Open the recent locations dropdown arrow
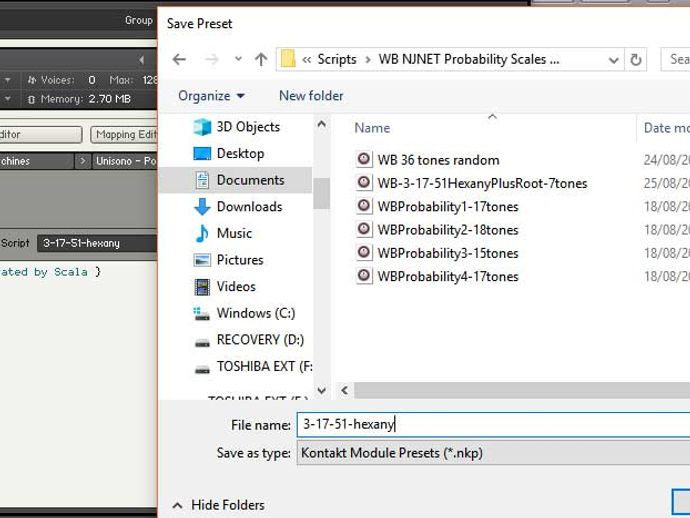690x518 pixels. tap(238, 59)
